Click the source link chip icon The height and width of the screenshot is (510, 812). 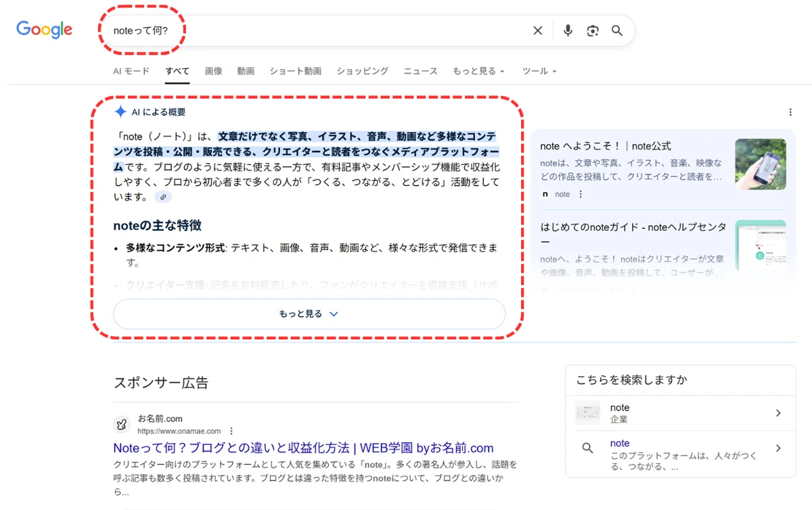pyautogui.click(x=163, y=197)
